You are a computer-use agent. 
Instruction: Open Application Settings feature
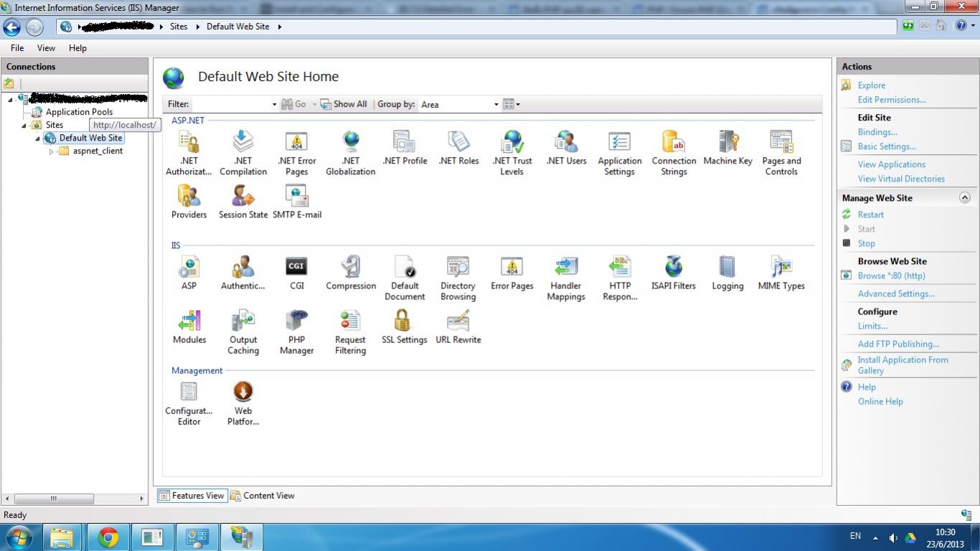[620, 153]
